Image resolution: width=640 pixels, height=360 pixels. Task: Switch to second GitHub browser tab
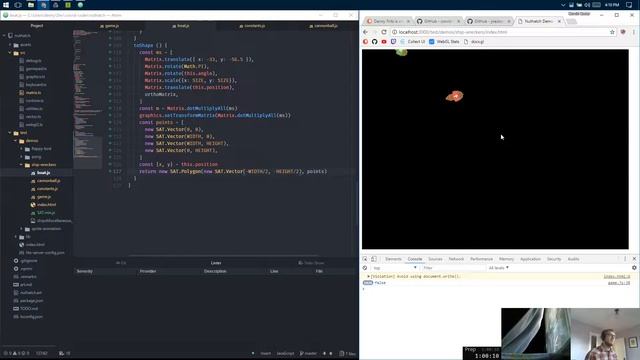click(488, 21)
